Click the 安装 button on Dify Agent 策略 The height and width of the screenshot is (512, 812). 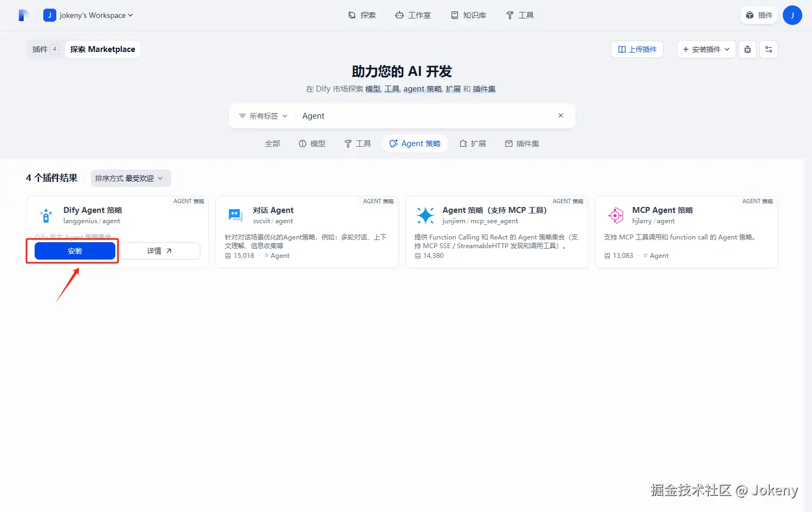click(75, 251)
